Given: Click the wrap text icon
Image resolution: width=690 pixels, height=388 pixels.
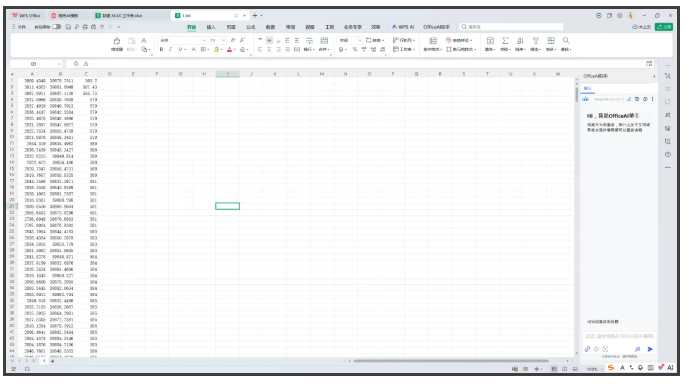Looking at the screenshot, I should 309,40.
